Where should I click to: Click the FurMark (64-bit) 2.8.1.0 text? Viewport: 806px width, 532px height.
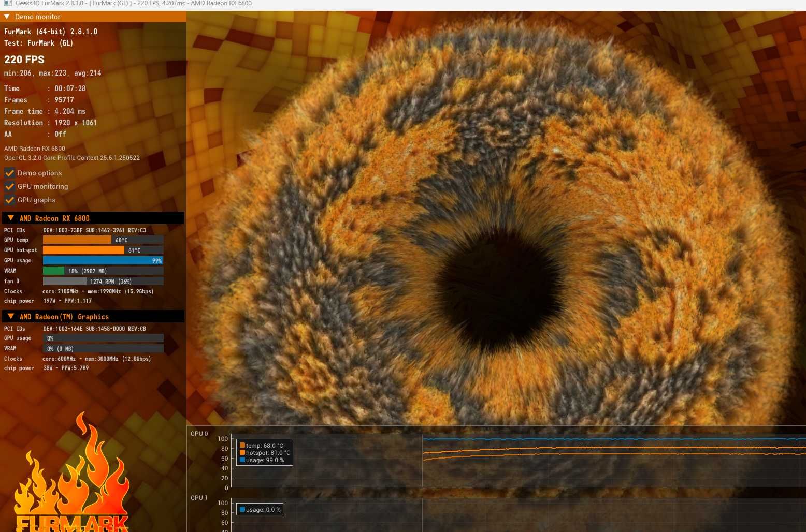51,32
